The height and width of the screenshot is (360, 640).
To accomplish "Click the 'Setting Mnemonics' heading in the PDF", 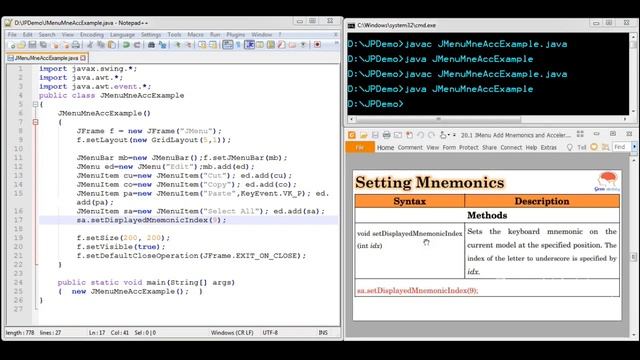I will pyautogui.click(x=429, y=182).
